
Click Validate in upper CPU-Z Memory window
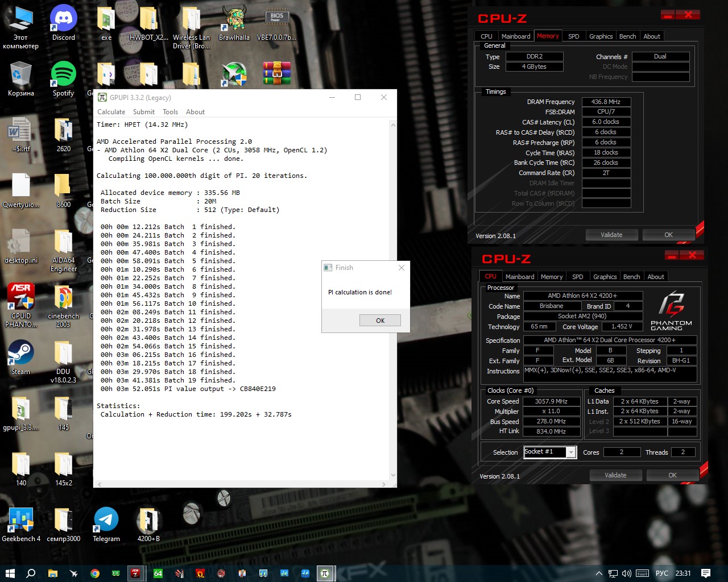coord(611,235)
